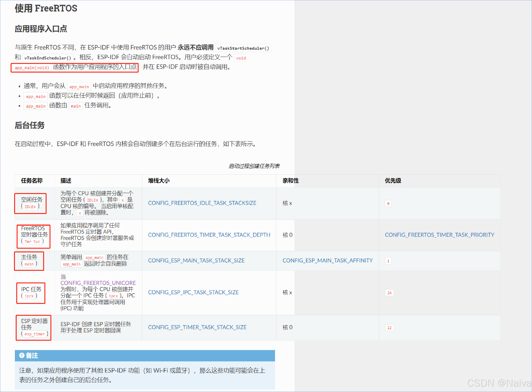Screen dimensions: 532x392
Task: Click the info icon in the 备注 note box
Action: (22, 356)
